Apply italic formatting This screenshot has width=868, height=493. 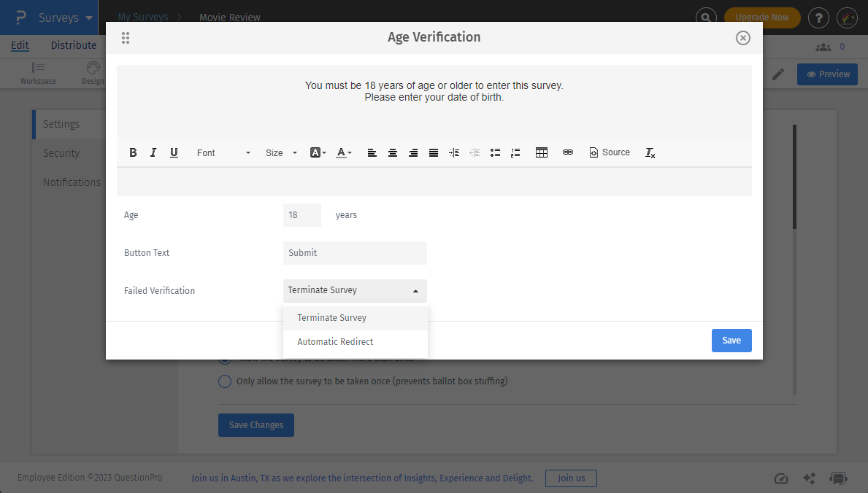pos(153,152)
